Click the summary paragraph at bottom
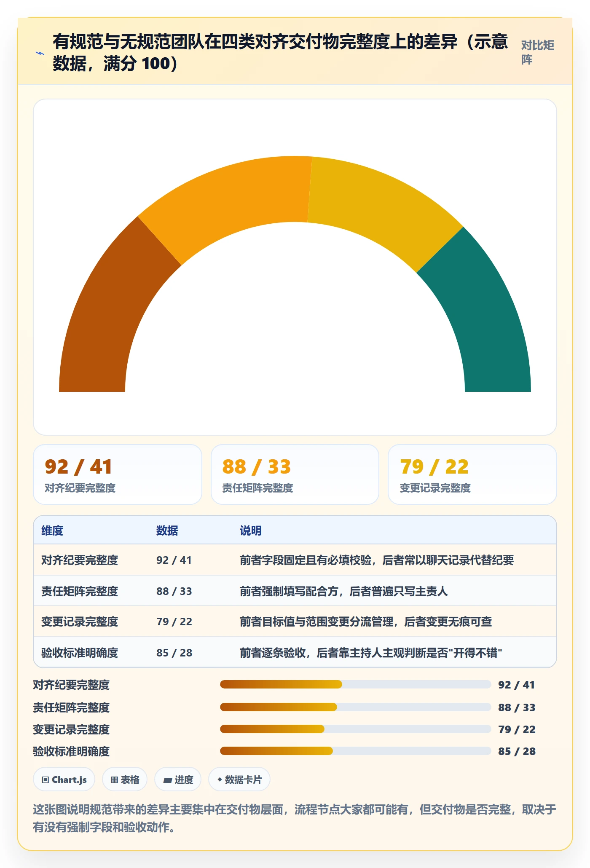Viewport: 590px width, 868px height. (295, 818)
